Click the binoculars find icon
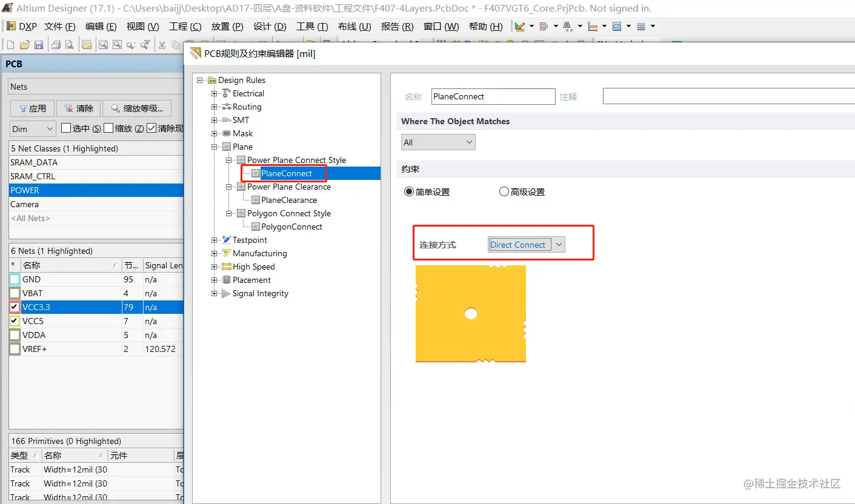The height and width of the screenshot is (504, 855). pos(568,27)
